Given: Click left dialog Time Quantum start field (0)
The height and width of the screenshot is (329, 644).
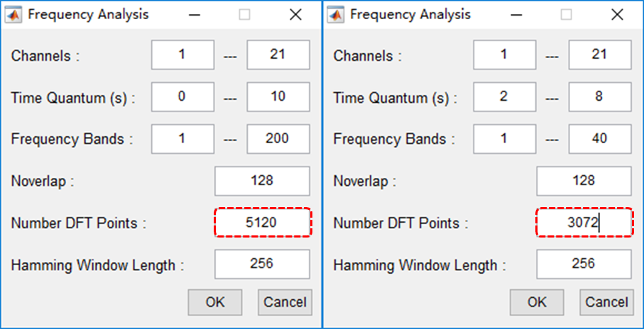Looking at the screenshot, I should coord(182,97).
